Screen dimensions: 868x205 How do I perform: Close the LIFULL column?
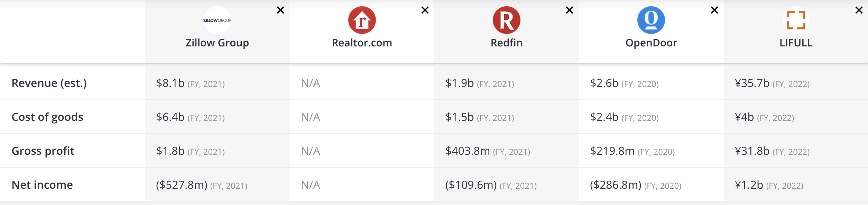pos(859,10)
